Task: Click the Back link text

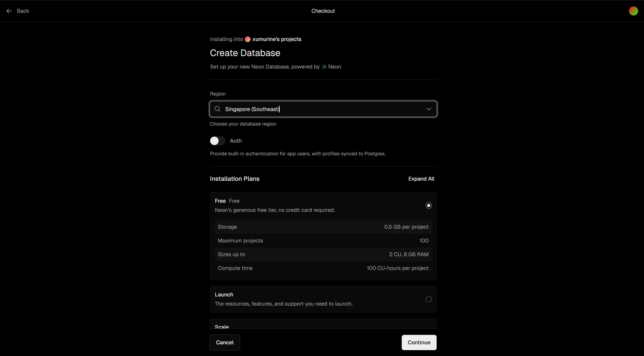Action: (23, 11)
